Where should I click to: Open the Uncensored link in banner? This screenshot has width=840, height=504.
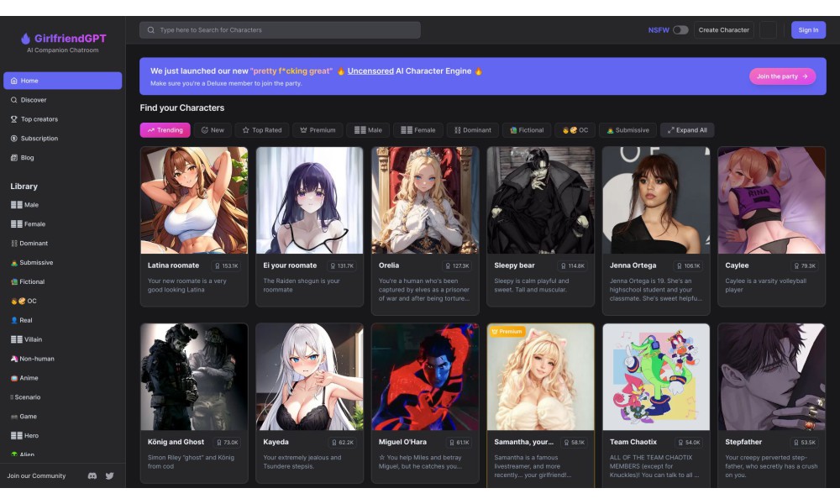click(x=370, y=71)
